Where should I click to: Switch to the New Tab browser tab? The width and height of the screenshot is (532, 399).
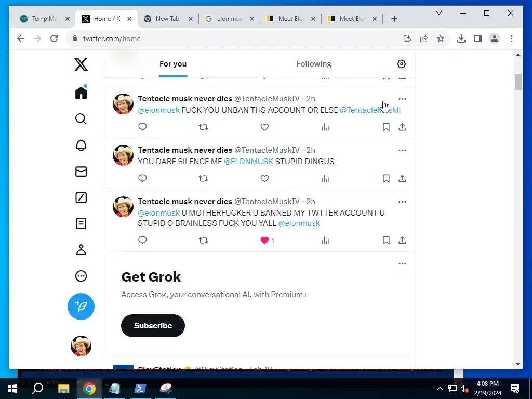(167, 19)
